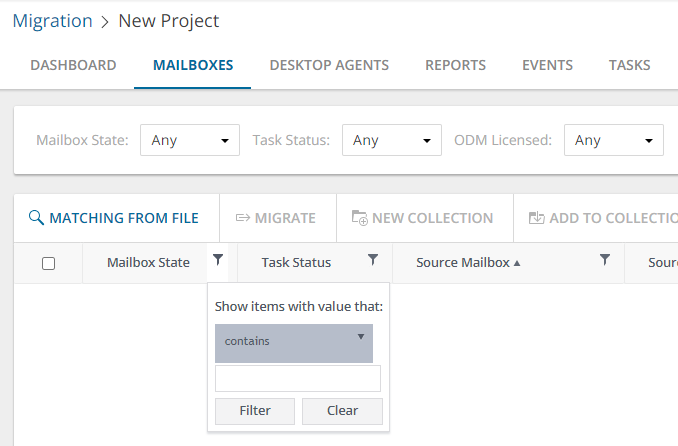Viewport: 678px width, 446px height.
Task: Switch to the Dashboard tab
Action: point(73,66)
